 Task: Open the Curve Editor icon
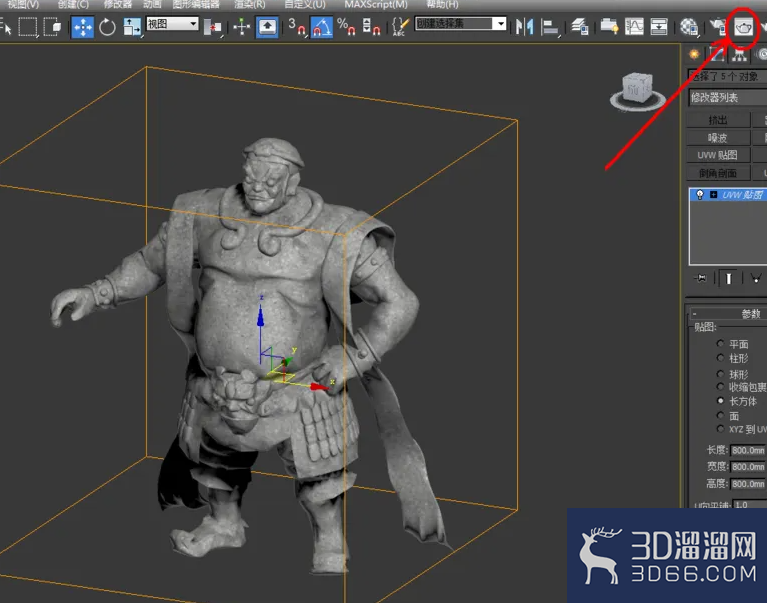coord(634,27)
